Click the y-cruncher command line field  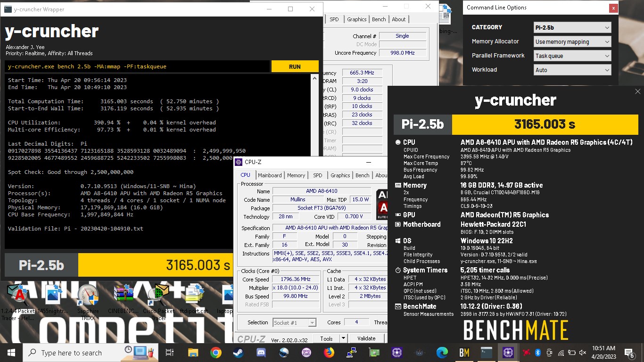[138, 66]
